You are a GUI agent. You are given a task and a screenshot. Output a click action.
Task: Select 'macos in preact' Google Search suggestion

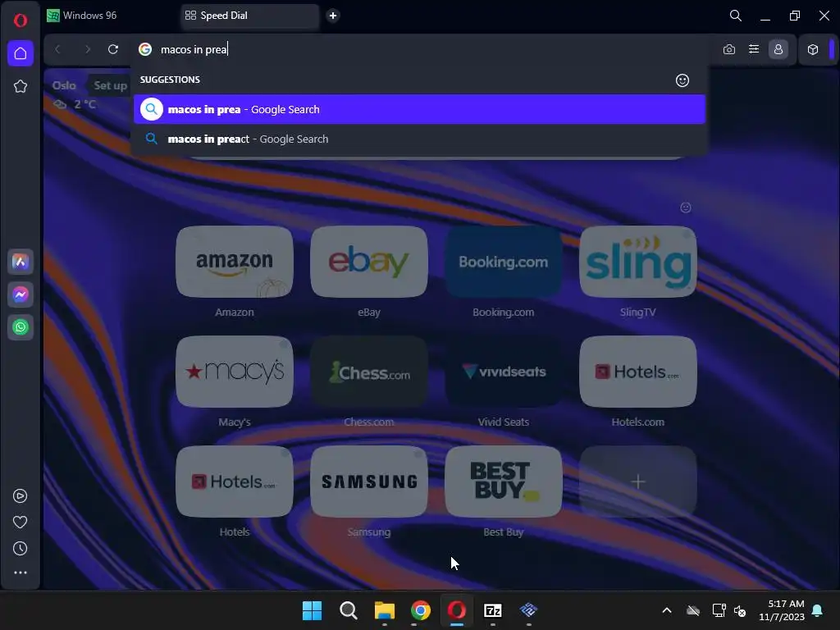coord(419,139)
